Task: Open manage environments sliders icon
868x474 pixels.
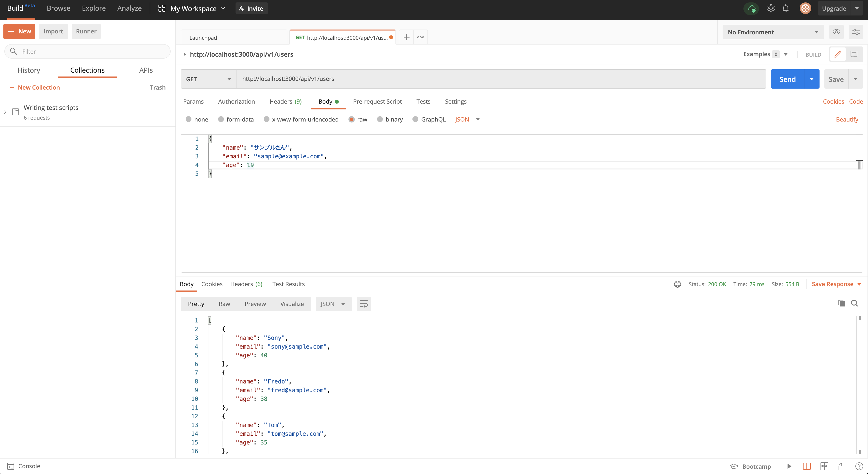Action: (856, 32)
